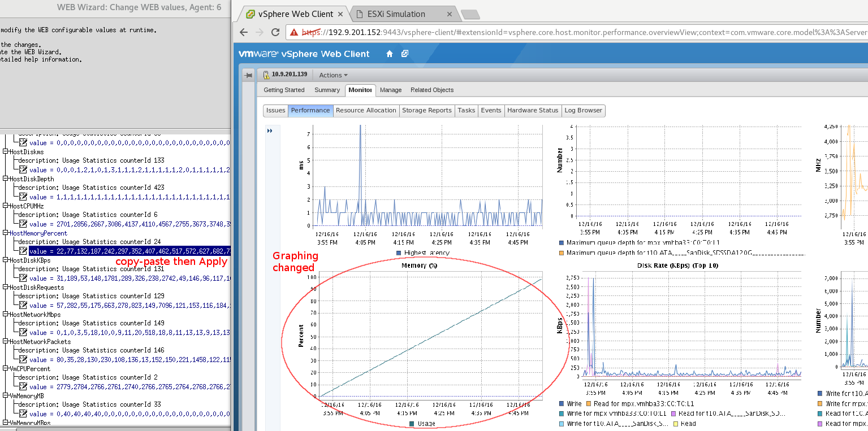The height and width of the screenshot is (431, 868).
Task: Select the Performance sub-tab
Action: pos(310,110)
